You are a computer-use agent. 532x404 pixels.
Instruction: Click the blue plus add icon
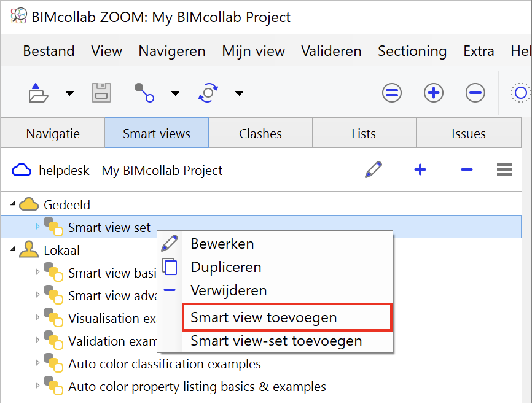(420, 169)
